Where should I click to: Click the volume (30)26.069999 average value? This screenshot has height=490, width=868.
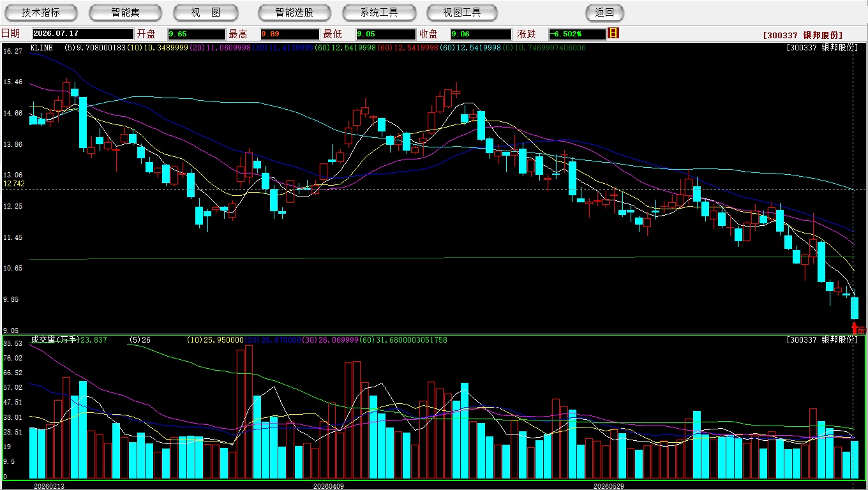pos(331,340)
